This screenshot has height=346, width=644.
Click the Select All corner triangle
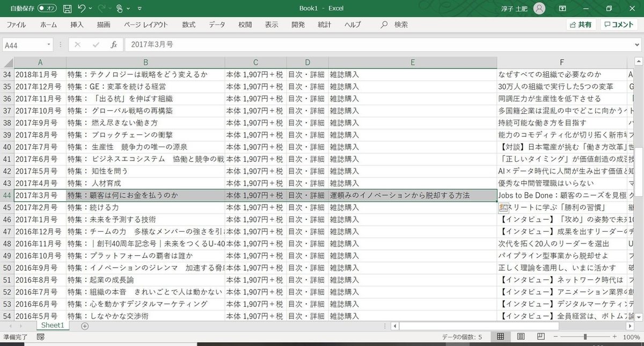click(x=8, y=62)
